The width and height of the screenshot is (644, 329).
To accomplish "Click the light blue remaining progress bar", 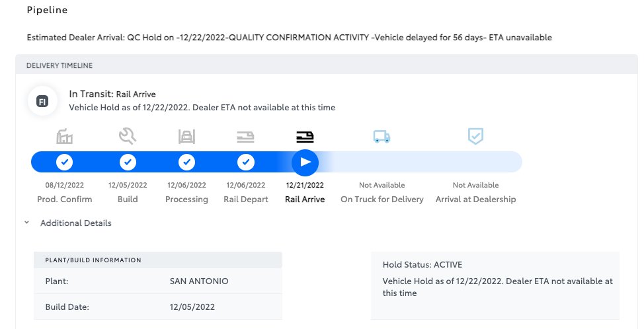I will (421, 162).
